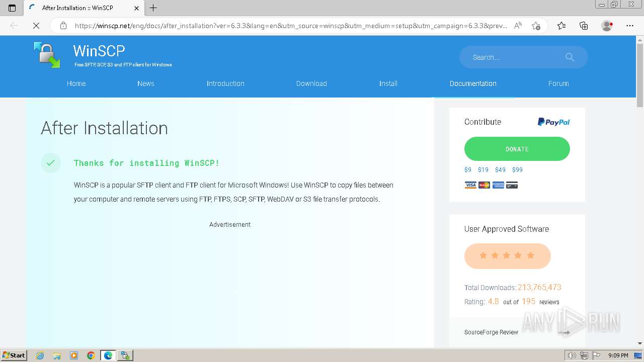Click the User Approved Software heading

507,229
